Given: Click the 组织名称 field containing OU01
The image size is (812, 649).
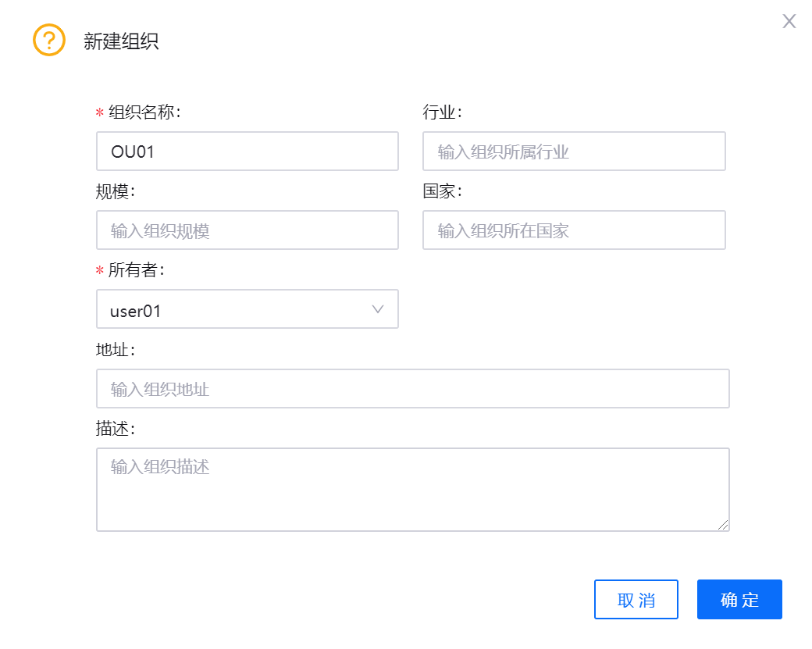Looking at the screenshot, I should [x=247, y=152].
